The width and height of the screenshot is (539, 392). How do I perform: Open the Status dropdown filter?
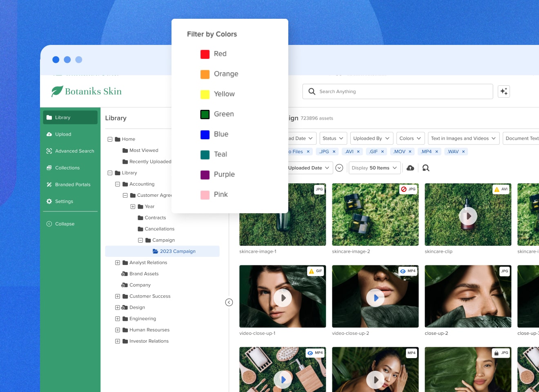coord(333,138)
